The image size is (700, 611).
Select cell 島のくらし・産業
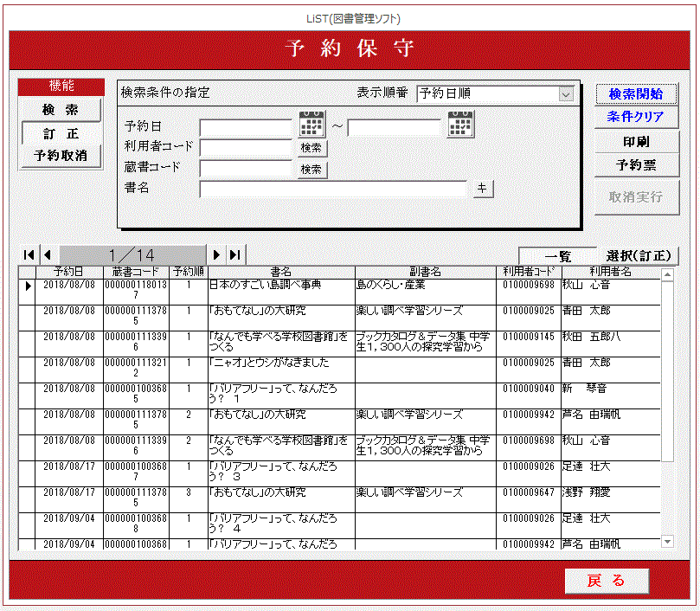(x=426, y=292)
